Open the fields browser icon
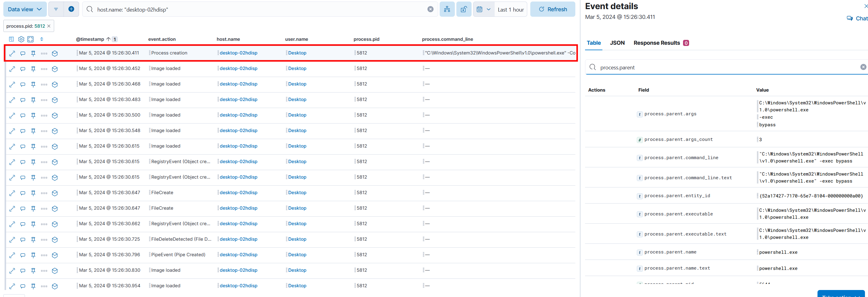 point(12,39)
